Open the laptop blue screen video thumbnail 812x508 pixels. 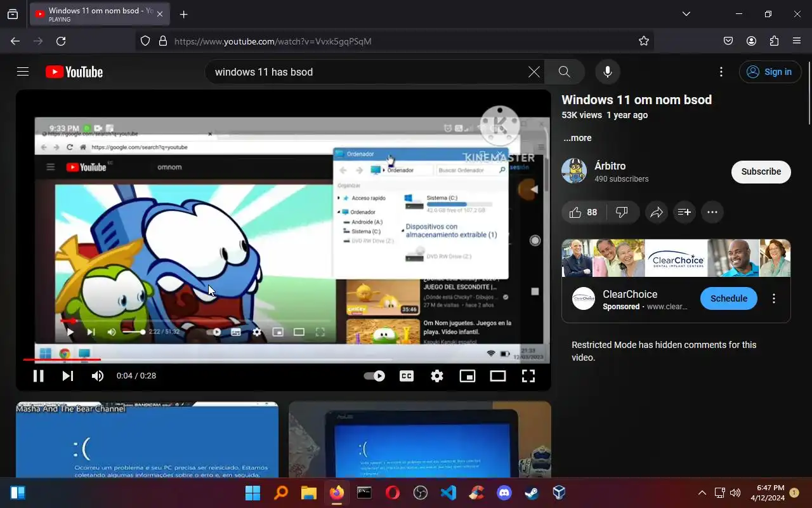(x=420, y=439)
